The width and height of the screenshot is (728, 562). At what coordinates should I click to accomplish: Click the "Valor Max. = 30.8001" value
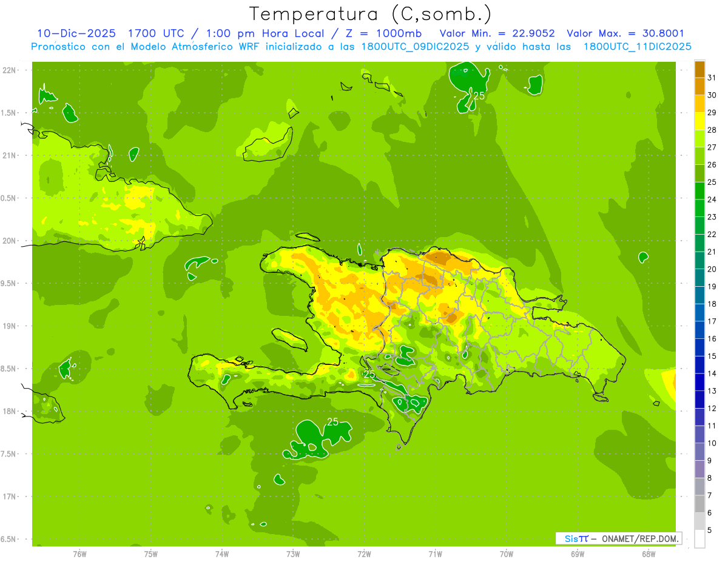pos(625,33)
